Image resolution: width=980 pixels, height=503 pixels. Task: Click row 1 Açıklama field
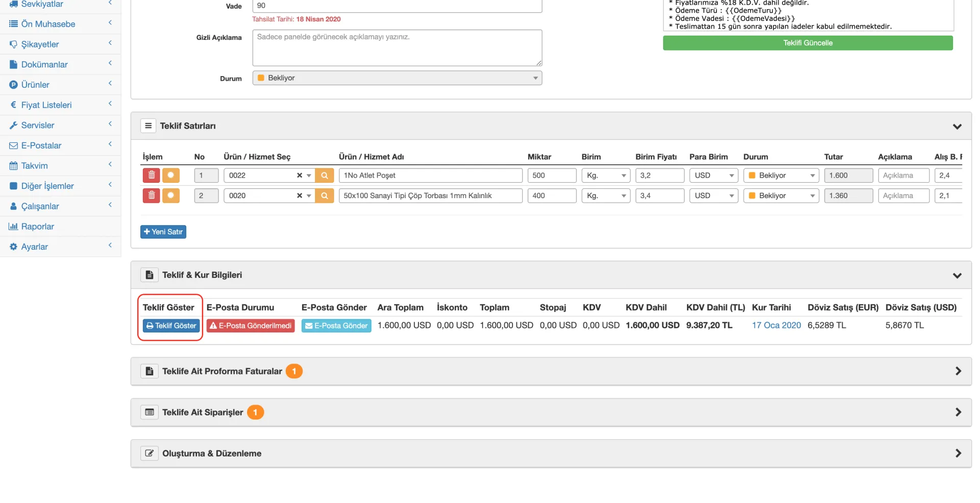pos(903,175)
